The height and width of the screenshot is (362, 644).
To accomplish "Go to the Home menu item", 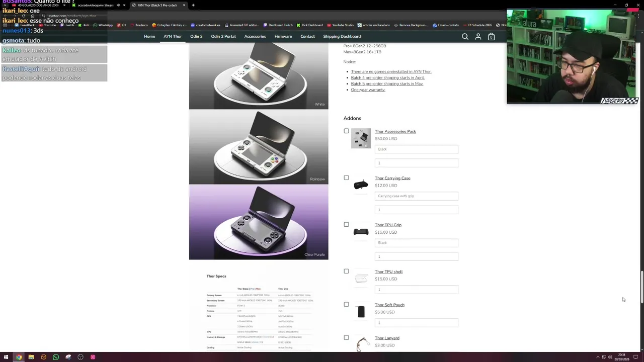I will pyautogui.click(x=149, y=36).
